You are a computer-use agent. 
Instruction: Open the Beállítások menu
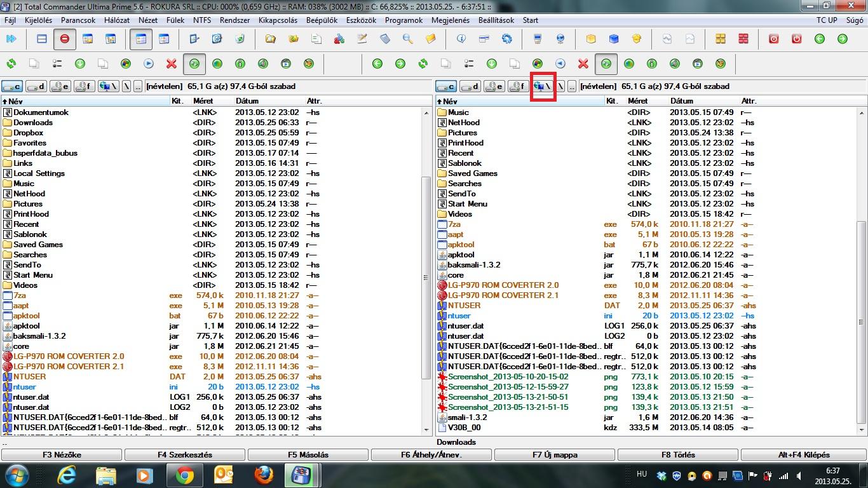[496, 20]
